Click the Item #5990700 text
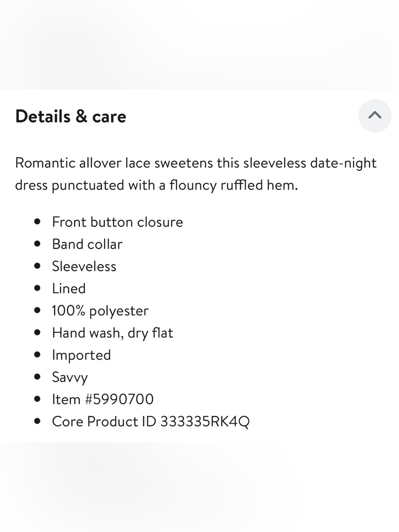 (x=103, y=399)
